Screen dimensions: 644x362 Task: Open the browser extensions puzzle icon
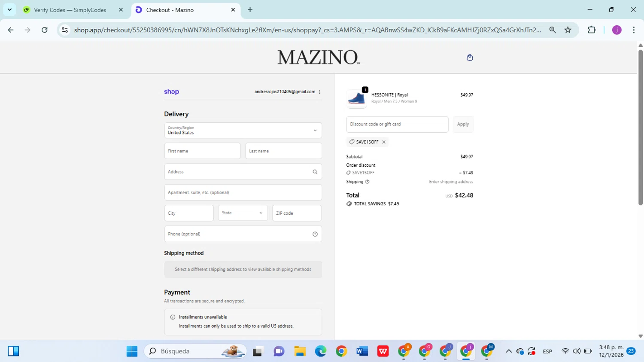(592, 30)
